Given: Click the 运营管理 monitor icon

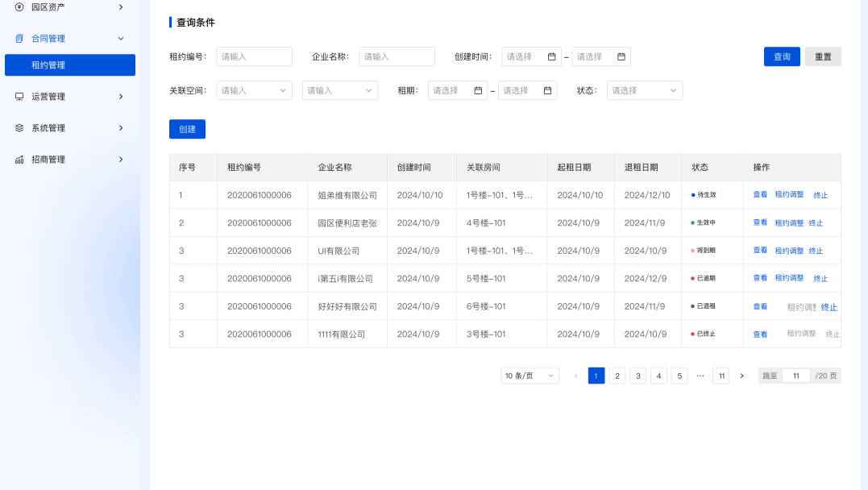Looking at the screenshot, I should (19, 97).
